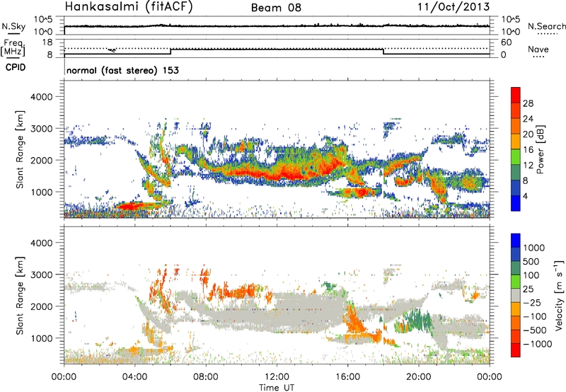Click the yellow-orange 16-20 dB power colorbar segment
The width and height of the screenshot is (566, 392).
[516, 141]
